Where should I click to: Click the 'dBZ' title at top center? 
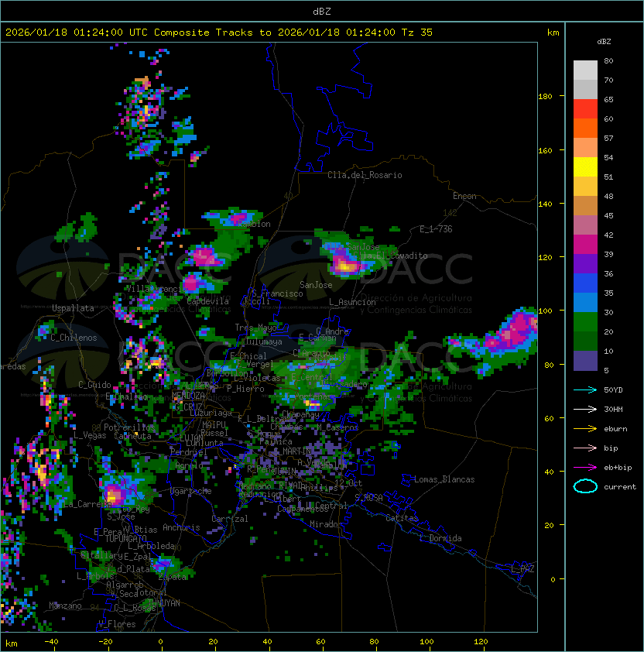point(322,11)
